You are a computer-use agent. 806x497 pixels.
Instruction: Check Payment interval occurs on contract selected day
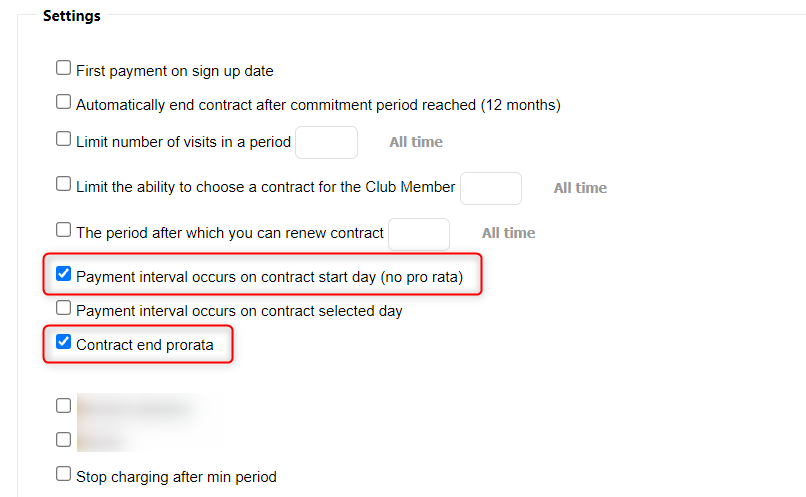[x=64, y=308]
